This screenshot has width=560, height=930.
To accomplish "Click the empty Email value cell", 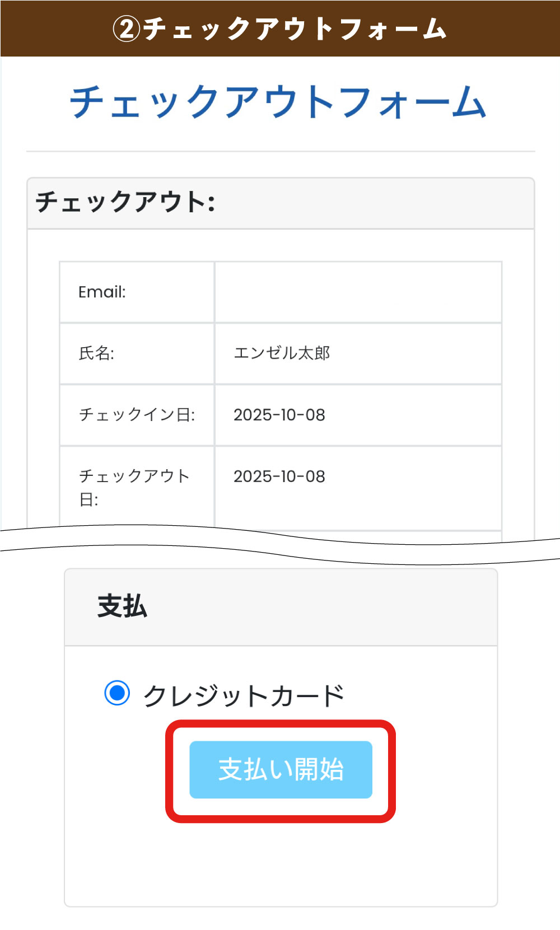I will coord(358,292).
